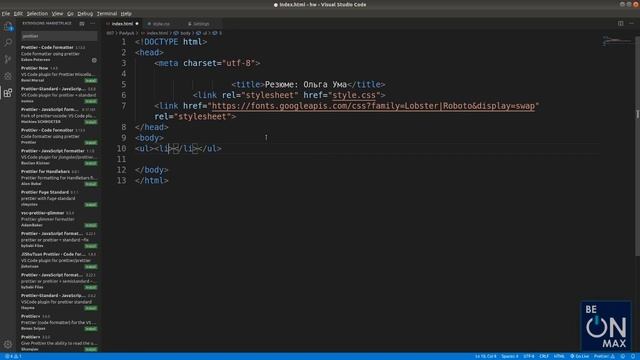Click line number 10 in the gutter
Screen dimensions: 640x360
(121, 149)
